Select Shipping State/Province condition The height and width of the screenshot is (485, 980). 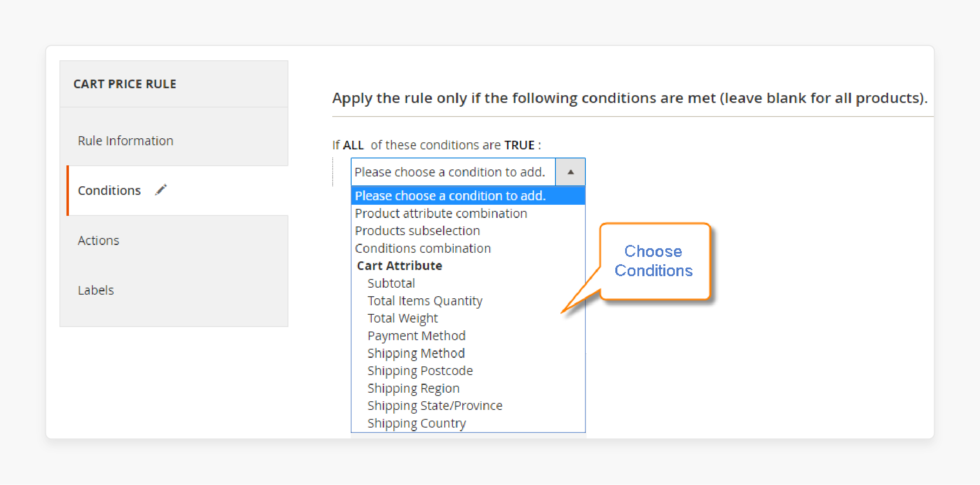tap(434, 405)
